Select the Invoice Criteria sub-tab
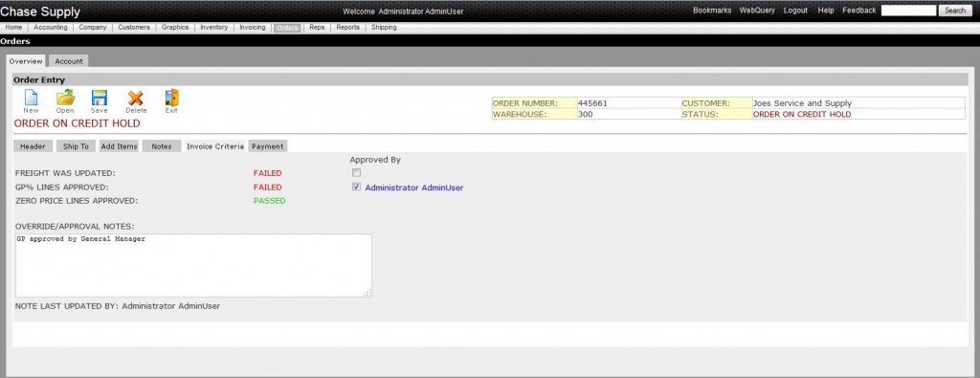980x378 pixels. point(215,146)
